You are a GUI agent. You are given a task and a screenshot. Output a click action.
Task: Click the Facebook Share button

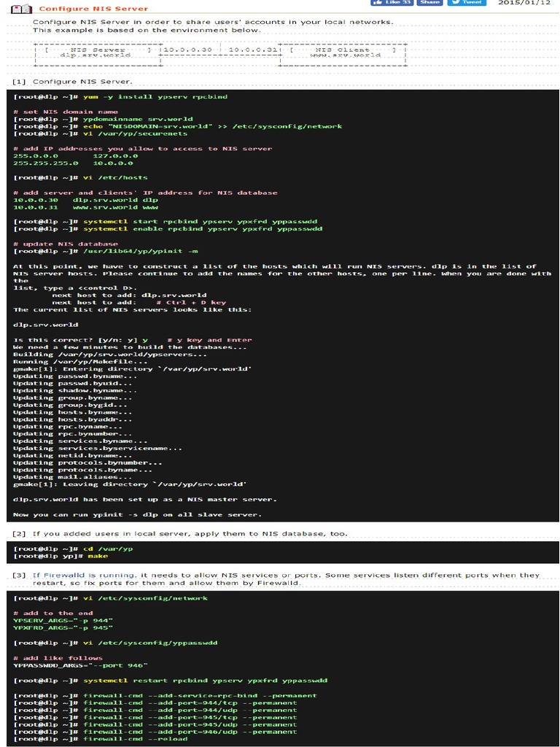click(429, 3)
